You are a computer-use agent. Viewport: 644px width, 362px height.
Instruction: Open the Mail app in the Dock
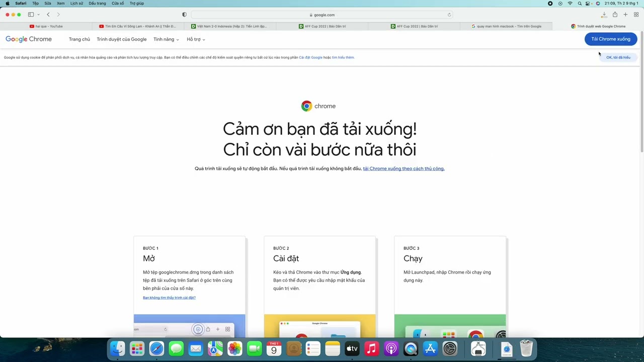point(196,348)
